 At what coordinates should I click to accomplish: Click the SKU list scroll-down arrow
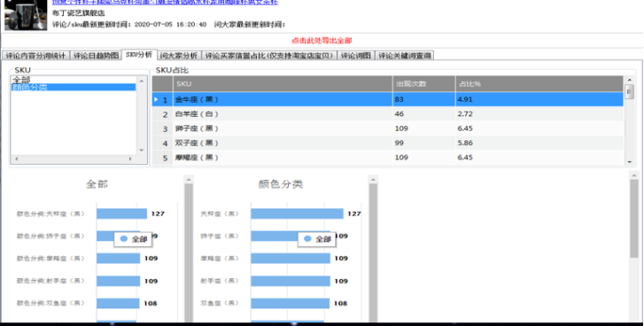pos(142,151)
